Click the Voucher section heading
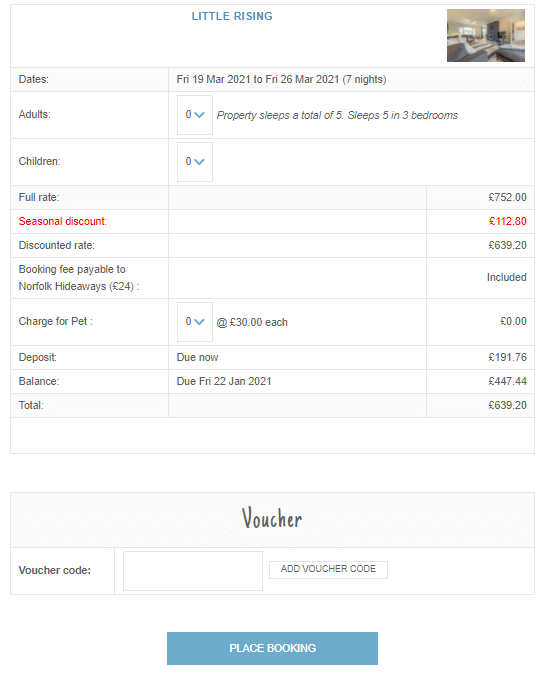The width and height of the screenshot is (552, 681). point(272,519)
